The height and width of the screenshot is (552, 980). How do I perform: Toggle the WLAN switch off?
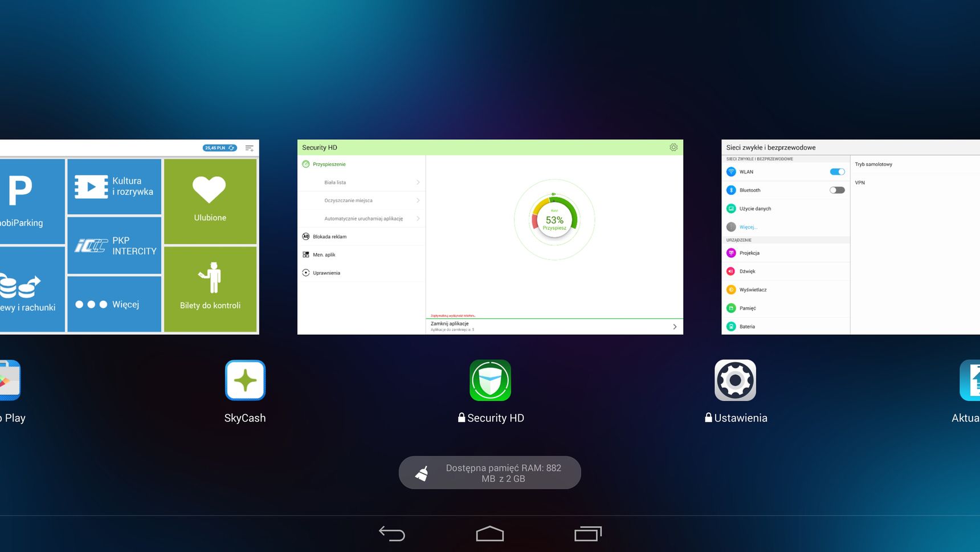837,172
